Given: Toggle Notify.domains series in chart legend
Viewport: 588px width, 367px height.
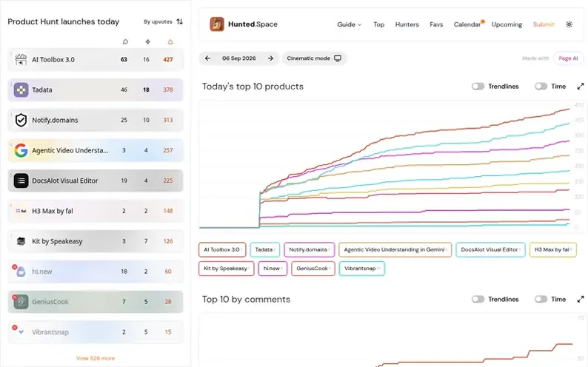Looking at the screenshot, I should (x=309, y=250).
